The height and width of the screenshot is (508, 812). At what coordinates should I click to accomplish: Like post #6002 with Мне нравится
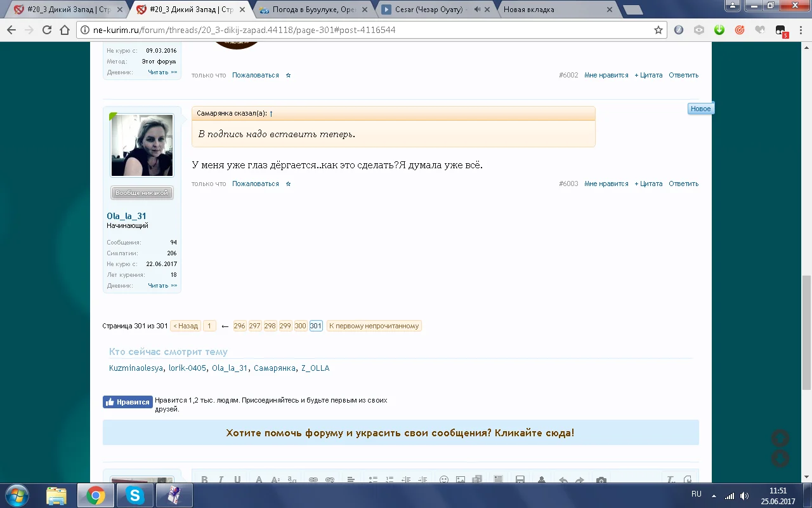point(606,75)
